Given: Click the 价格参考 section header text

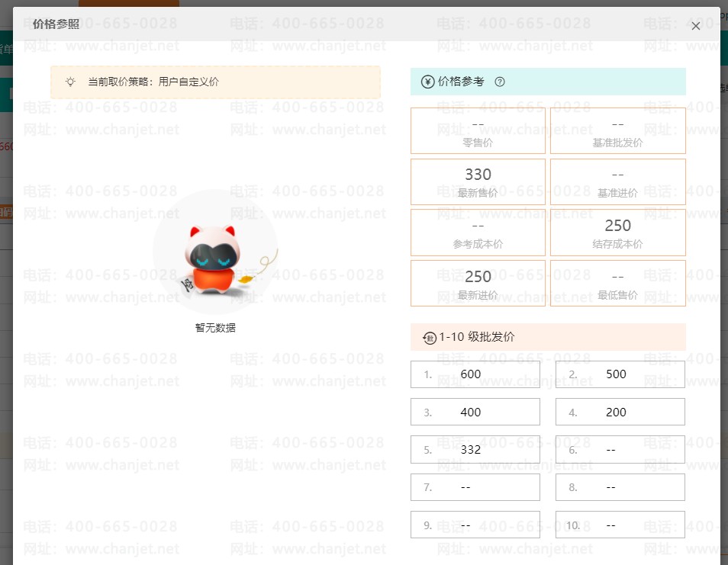Looking at the screenshot, I should pos(461,82).
